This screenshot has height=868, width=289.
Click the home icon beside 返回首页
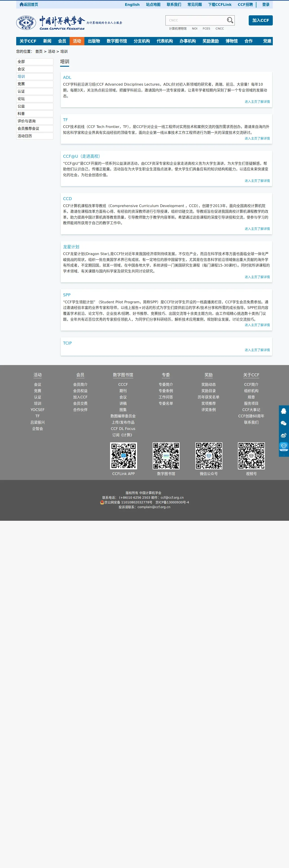point(22,4)
